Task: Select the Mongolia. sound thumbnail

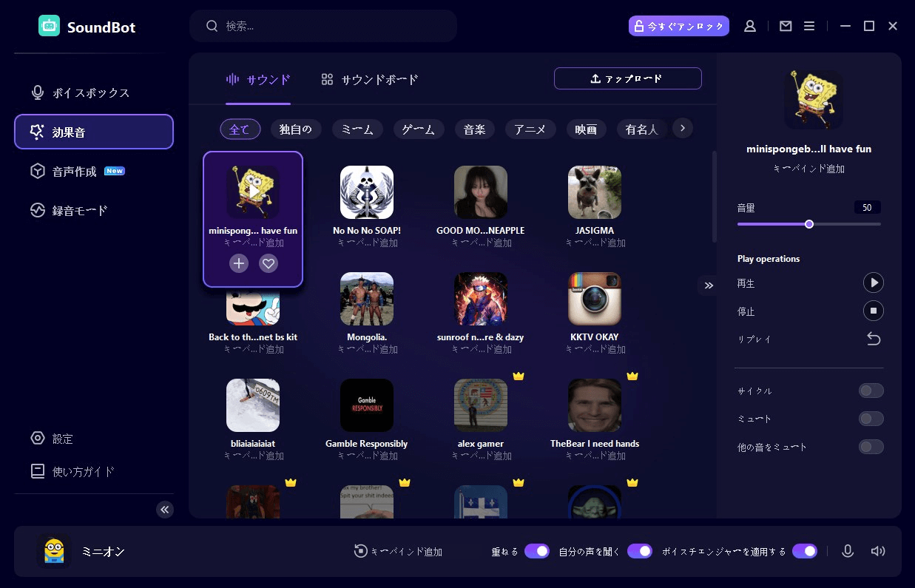Action: point(367,299)
